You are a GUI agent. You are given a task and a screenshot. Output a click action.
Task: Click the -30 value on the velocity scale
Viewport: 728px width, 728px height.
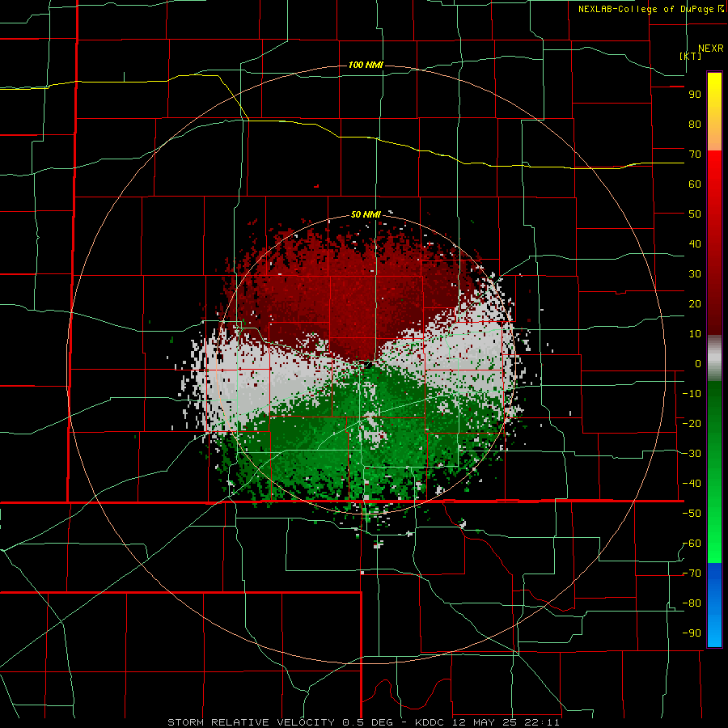coord(692,454)
